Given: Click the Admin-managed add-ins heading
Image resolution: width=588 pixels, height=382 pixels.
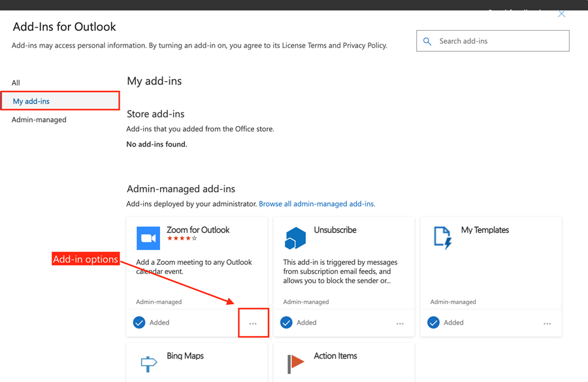Looking at the screenshot, I should 181,189.
